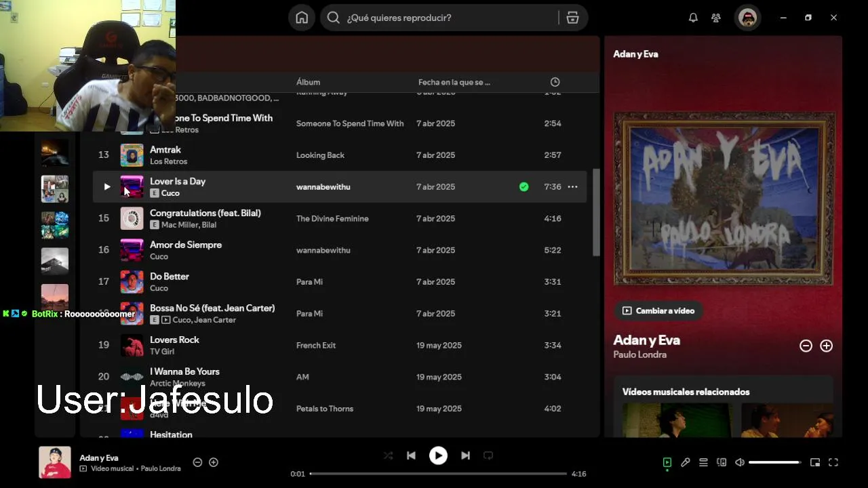Select Amor de Siempre track
This screenshot has width=868, height=488.
(186, 245)
